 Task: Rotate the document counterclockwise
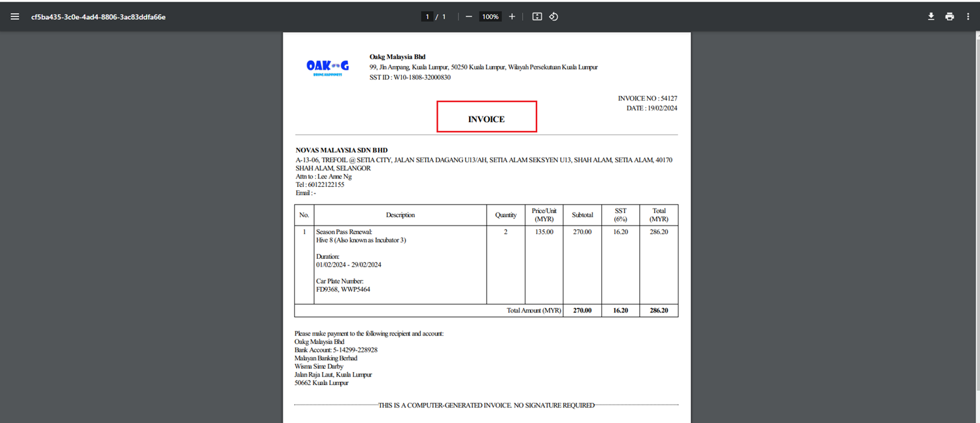click(x=553, y=16)
